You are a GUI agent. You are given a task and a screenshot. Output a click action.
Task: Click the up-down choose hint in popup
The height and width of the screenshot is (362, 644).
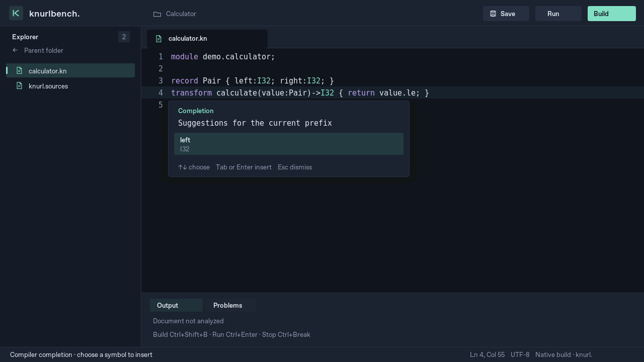click(x=194, y=167)
